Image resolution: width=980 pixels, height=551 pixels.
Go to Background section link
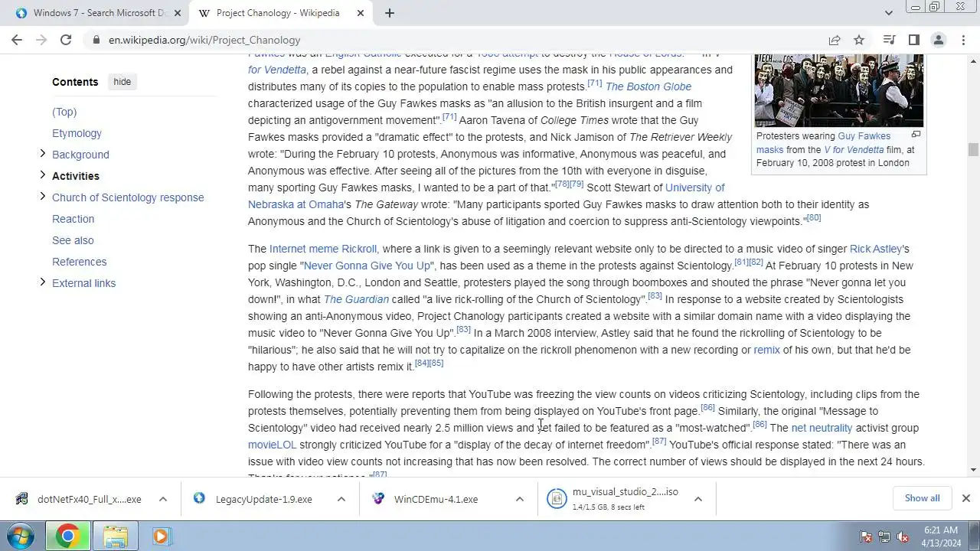click(x=80, y=155)
